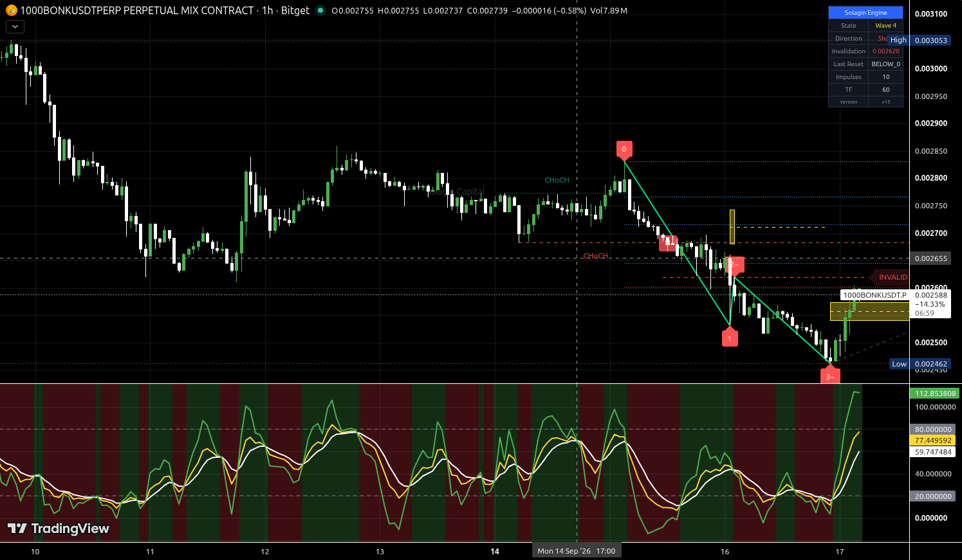Select the wave marker labeled 1
962x560 pixels.
pyautogui.click(x=730, y=338)
